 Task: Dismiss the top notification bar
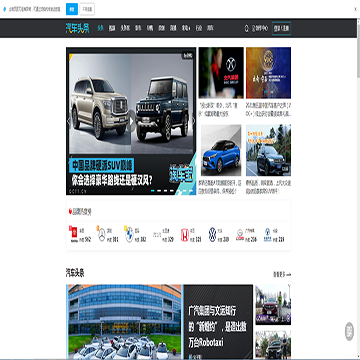point(355,9)
